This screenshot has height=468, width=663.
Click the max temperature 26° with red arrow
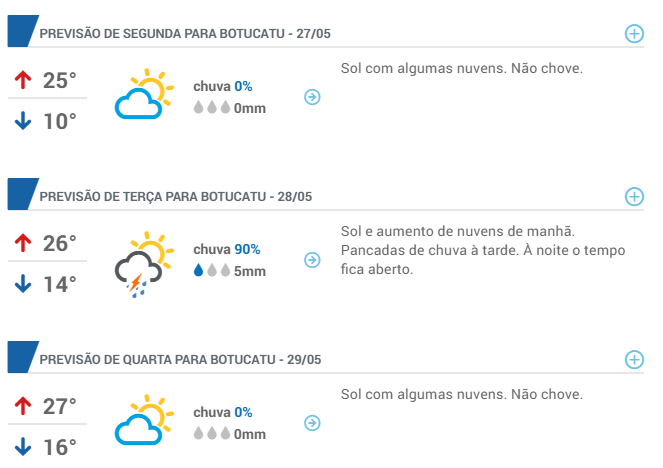(46, 243)
